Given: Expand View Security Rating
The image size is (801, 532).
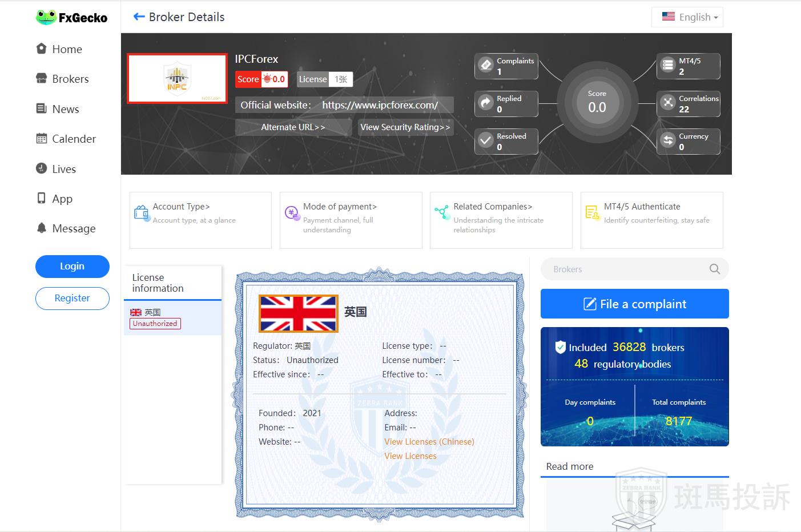Looking at the screenshot, I should click(405, 127).
